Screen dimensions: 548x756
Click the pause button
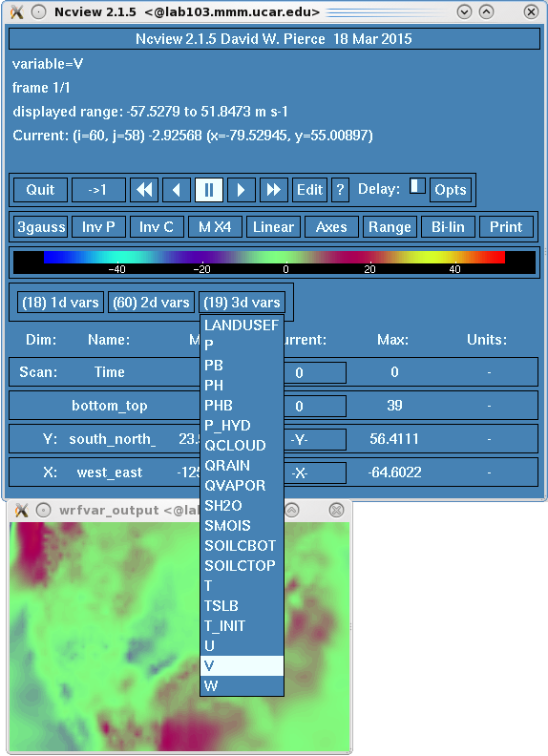(x=209, y=190)
